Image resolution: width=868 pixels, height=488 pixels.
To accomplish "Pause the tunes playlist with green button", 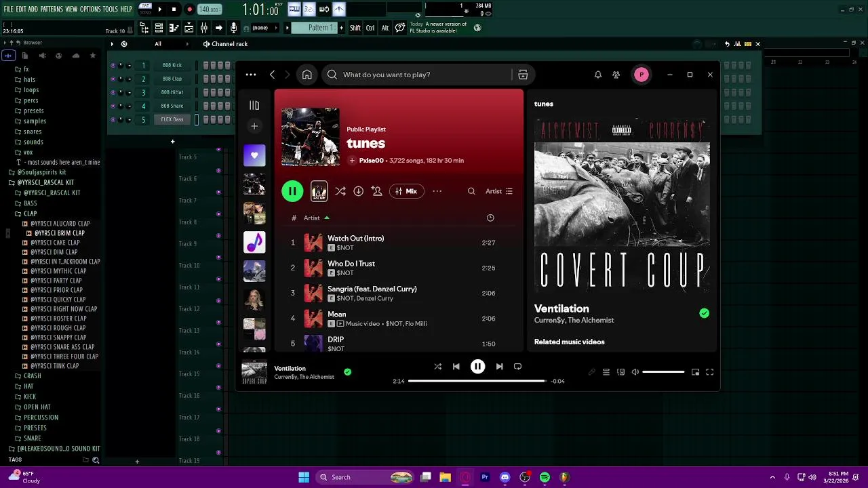I will (292, 191).
